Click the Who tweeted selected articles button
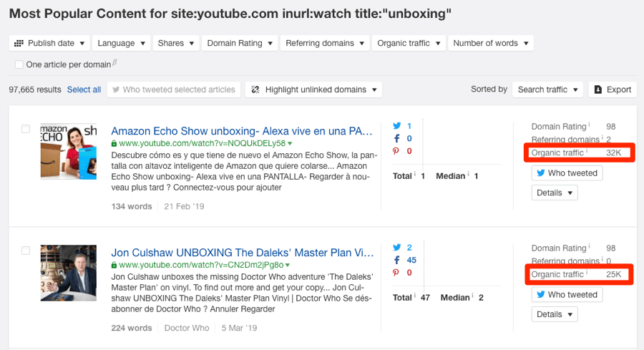Image resolution: width=644 pixels, height=350 pixels. (174, 89)
